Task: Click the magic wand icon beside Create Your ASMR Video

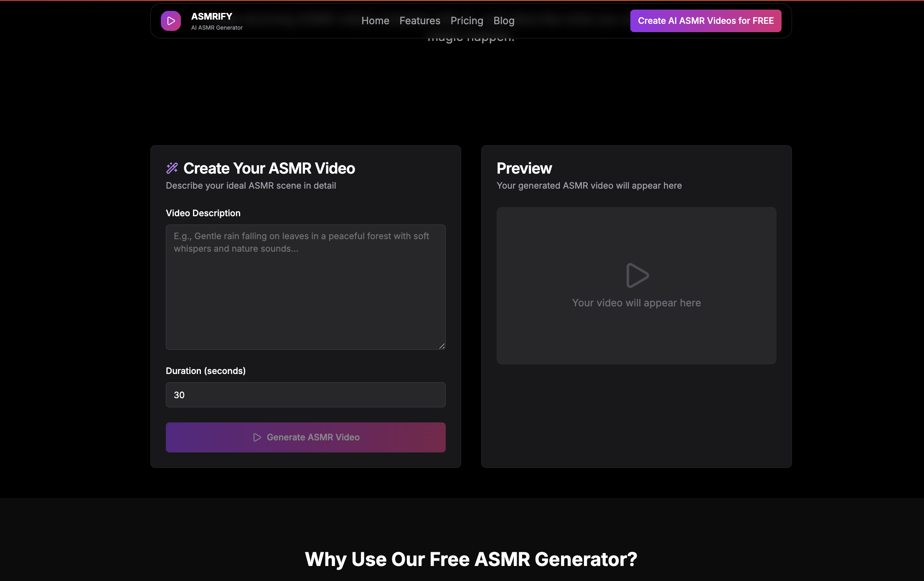Action: 172,168
